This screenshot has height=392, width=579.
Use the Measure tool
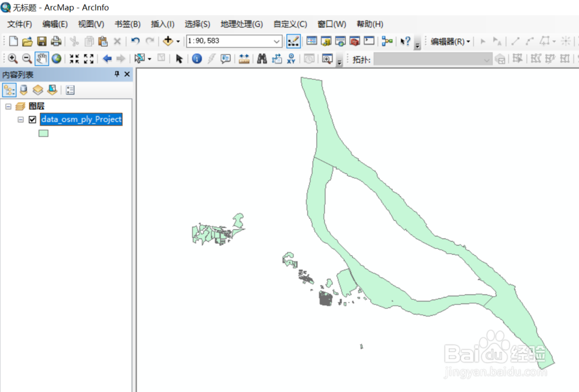(x=244, y=58)
